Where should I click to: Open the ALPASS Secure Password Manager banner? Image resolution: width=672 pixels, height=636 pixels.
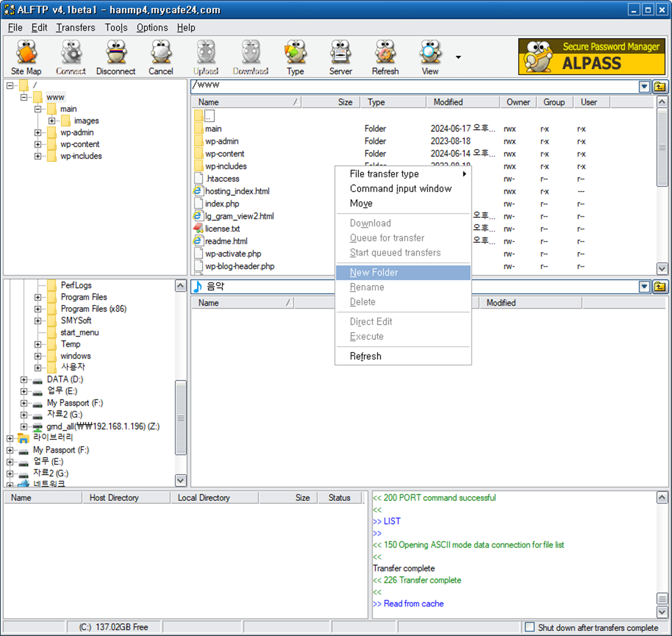592,56
